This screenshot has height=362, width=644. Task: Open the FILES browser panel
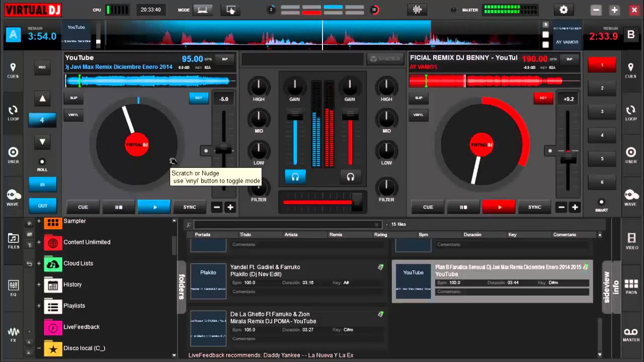click(x=14, y=241)
